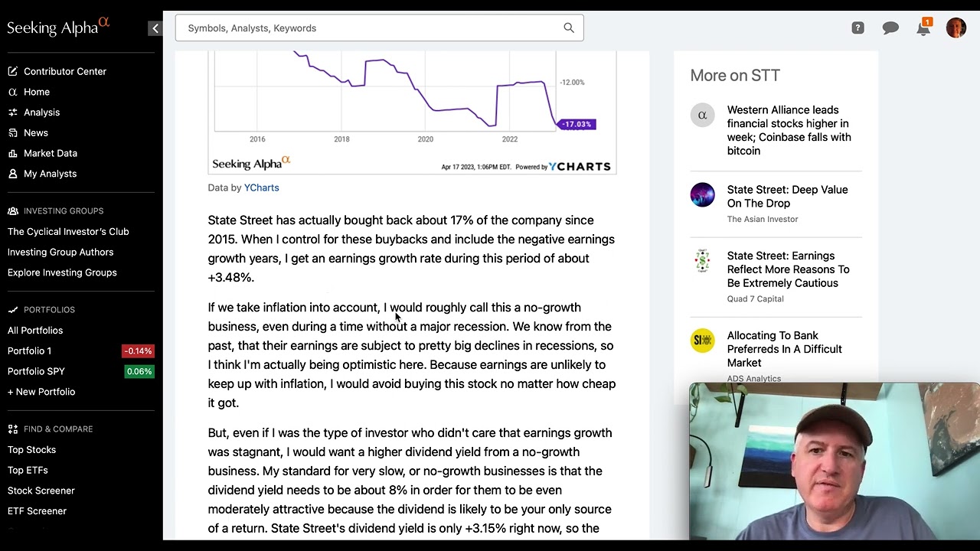Open the user profile avatar

pos(956,28)
